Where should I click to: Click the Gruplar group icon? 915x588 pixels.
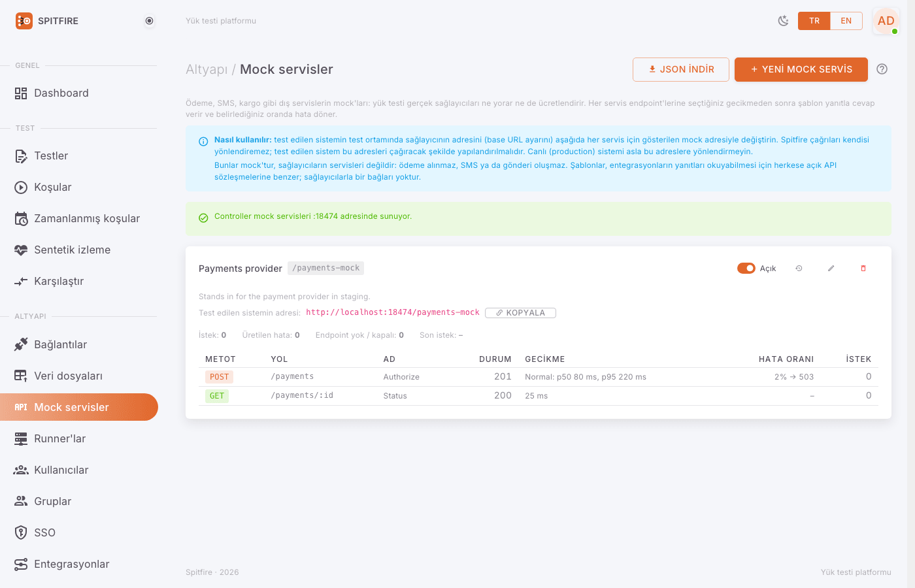(x=21, y=501)
